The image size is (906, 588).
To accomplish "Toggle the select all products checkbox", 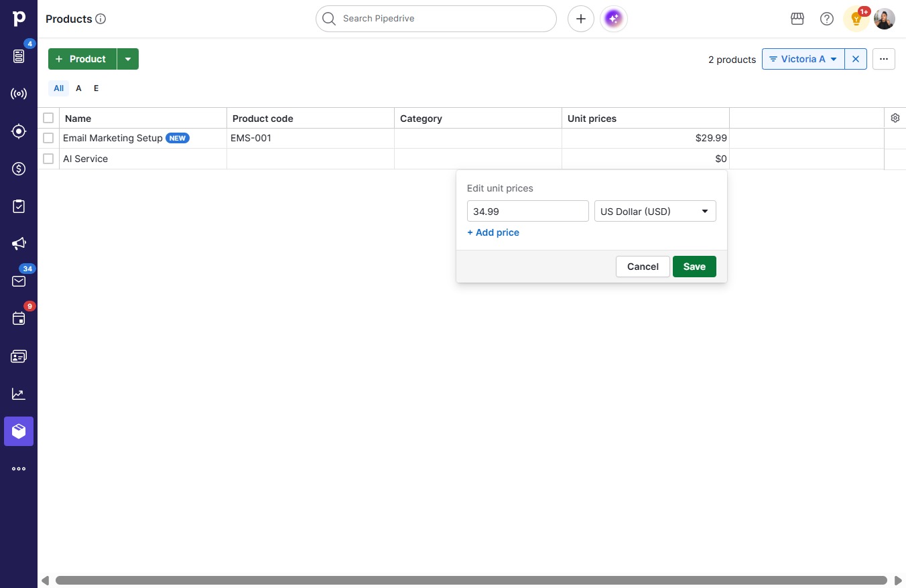I will point(48,118).
